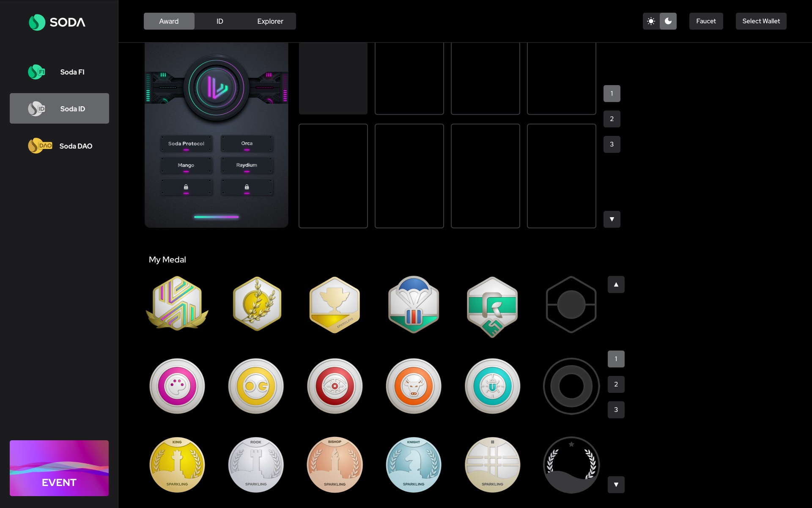This screenshot has width=812, height=508.
Task: Switch to the Award tab
Action: click(169, 21)
